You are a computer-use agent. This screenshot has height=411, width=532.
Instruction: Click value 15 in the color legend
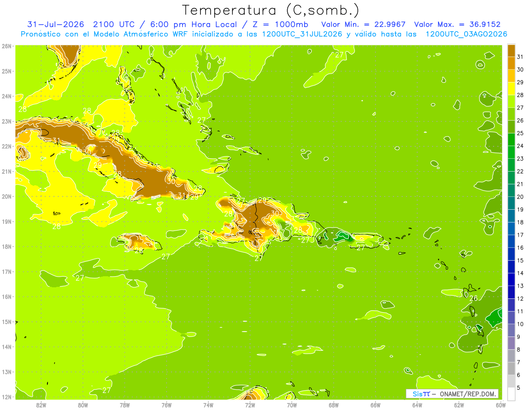pyautogui.click(x=520, y=260)
